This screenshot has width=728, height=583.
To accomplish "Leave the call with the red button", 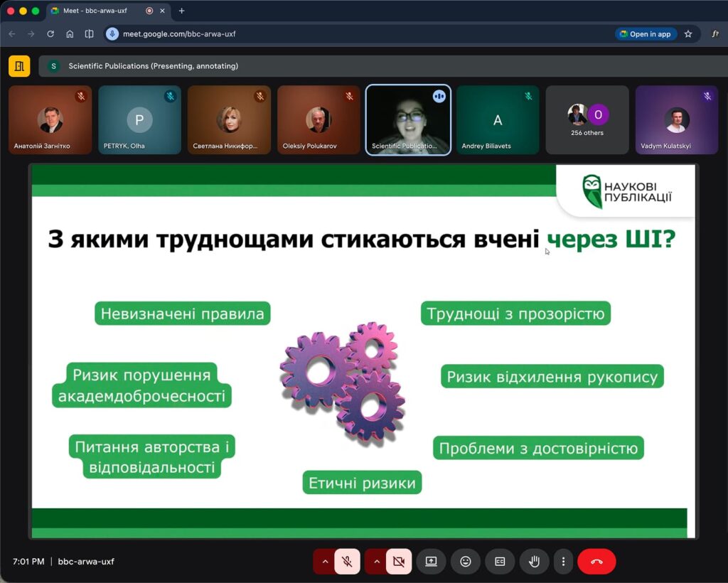I will [596, 562].
